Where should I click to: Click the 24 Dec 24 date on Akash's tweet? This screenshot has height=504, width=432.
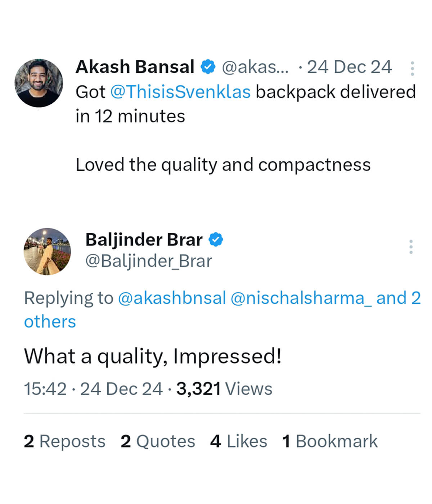pos(349,67)
